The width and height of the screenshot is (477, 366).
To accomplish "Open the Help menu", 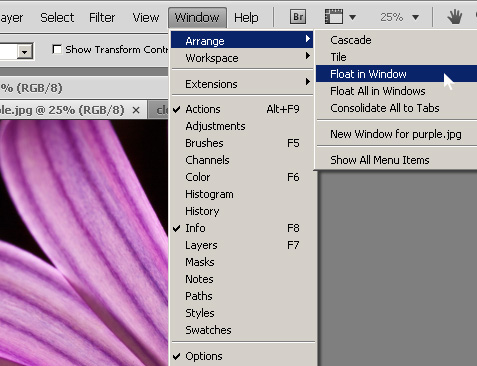I will coord(246,17).
